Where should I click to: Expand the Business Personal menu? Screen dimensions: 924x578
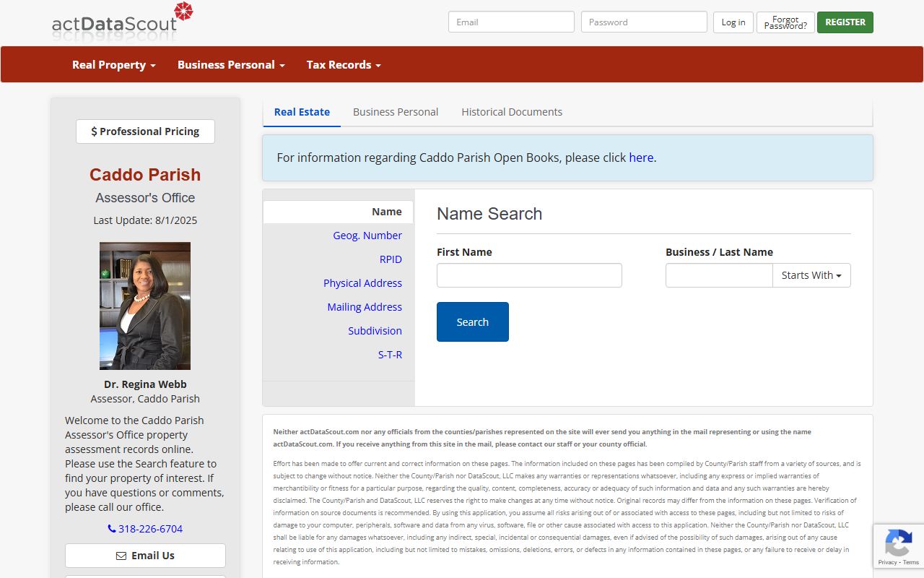point(231,65)
